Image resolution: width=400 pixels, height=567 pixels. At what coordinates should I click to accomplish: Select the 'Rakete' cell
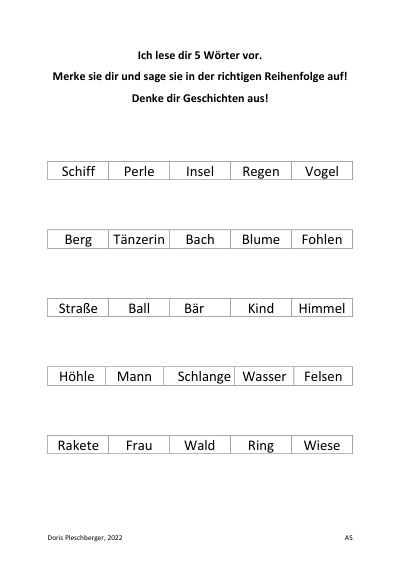point(78,445)
